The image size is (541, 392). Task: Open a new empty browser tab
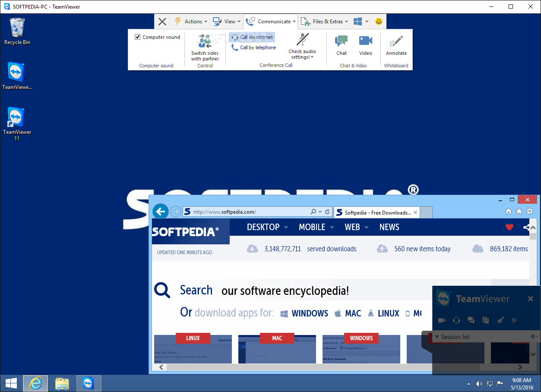(426, 212)
